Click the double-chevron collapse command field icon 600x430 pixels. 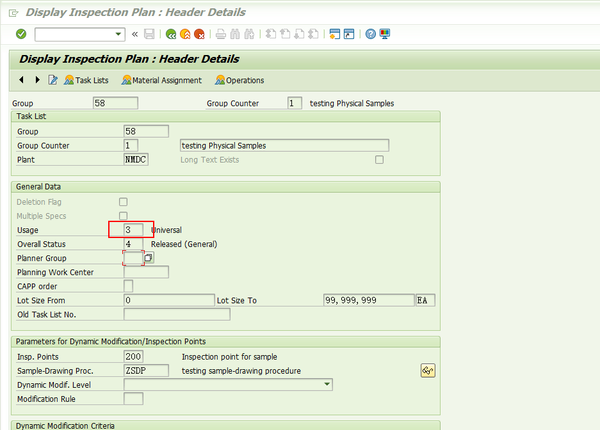[x=135, y=34]
